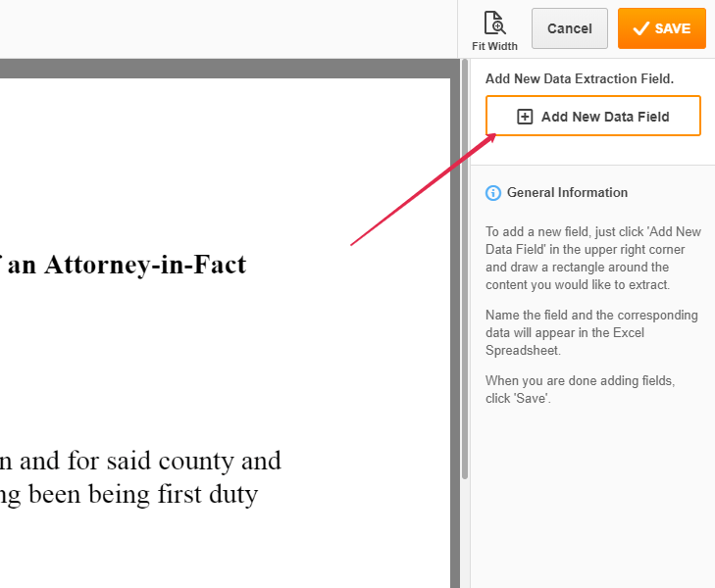Cancel the field editing
This screenshot has height=588, width=715.
pyautogui.click(x=570, y=28)
